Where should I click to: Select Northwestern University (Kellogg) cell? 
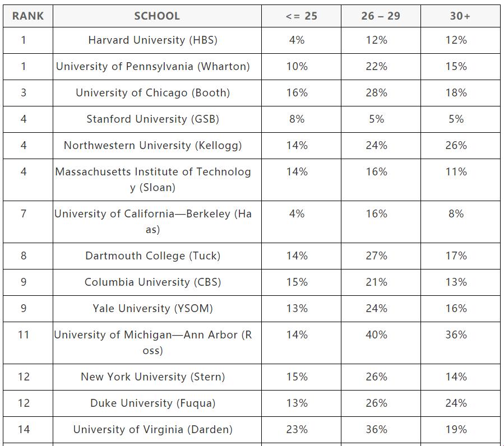tap(157, 146)
